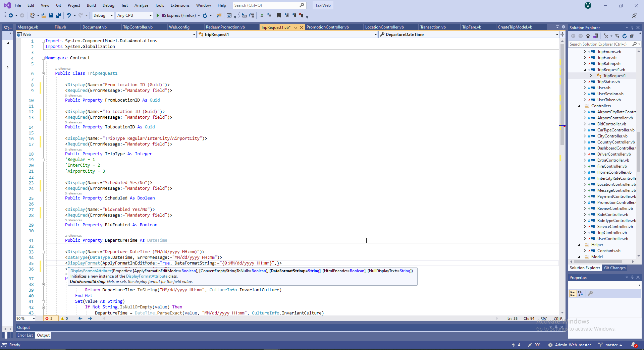Toggle auto-hide pin of Properties panel
Image resolution: width=644 pixels, height=350 pixels.
coord(632,277)
